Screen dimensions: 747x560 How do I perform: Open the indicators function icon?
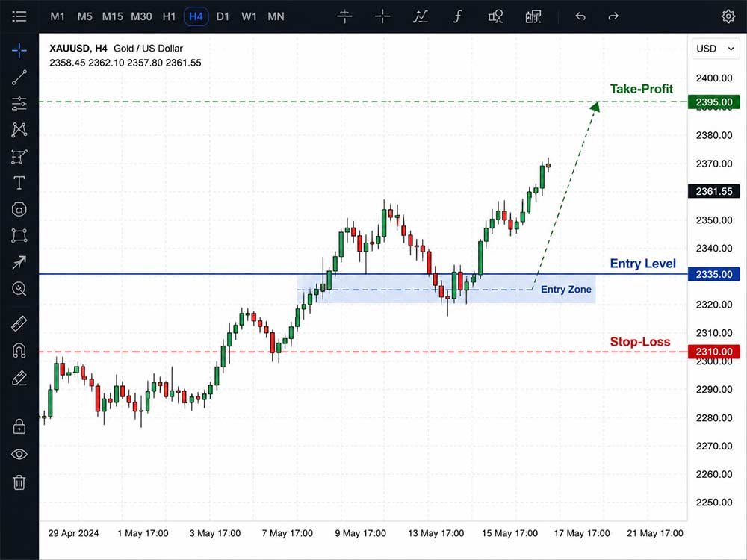click(457, 16)
